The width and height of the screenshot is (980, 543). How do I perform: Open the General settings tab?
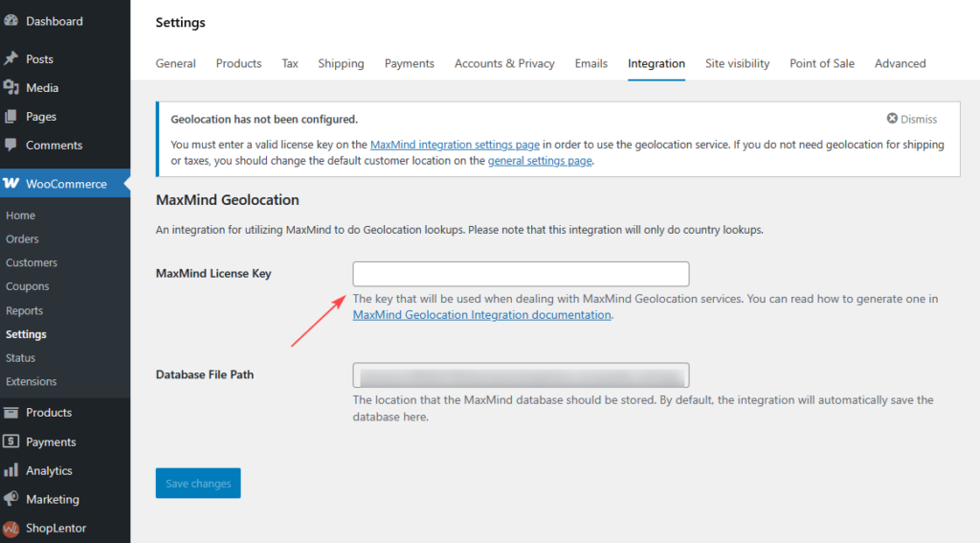[x=176, y=64]
